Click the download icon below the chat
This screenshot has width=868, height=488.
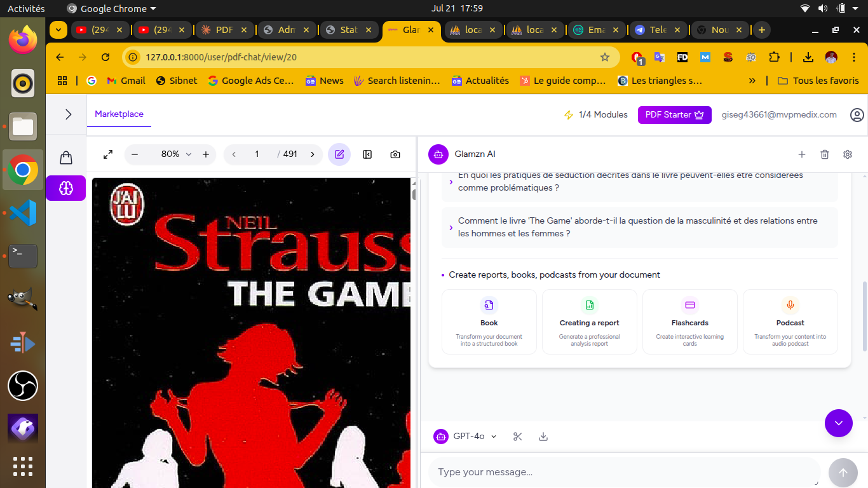pyautogui.click(x=543, y=437)
